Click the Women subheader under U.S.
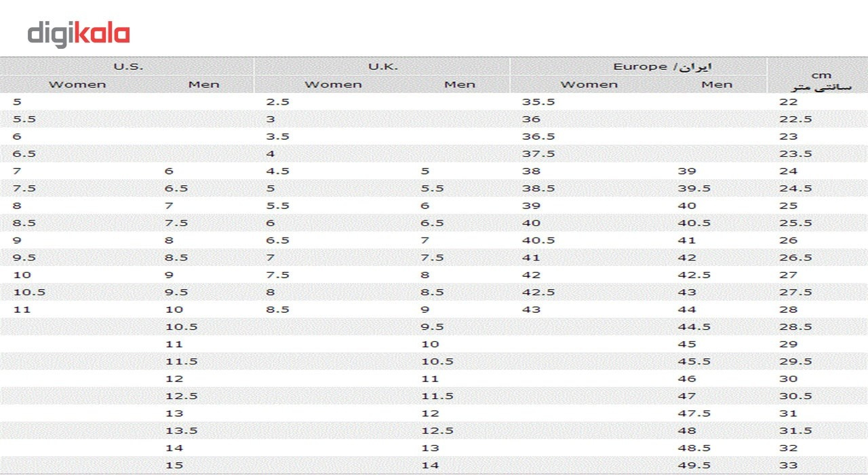Viewport: 868px width, 475px height. (77, 85)
